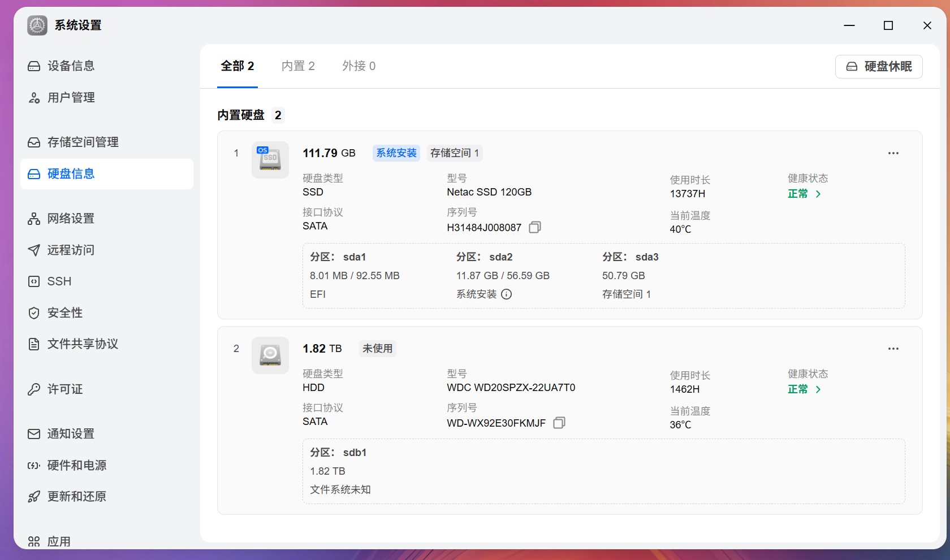Screen dimensions: 950x560
Task: Click the 许可证 key icon
Action: tap(34, 389)
